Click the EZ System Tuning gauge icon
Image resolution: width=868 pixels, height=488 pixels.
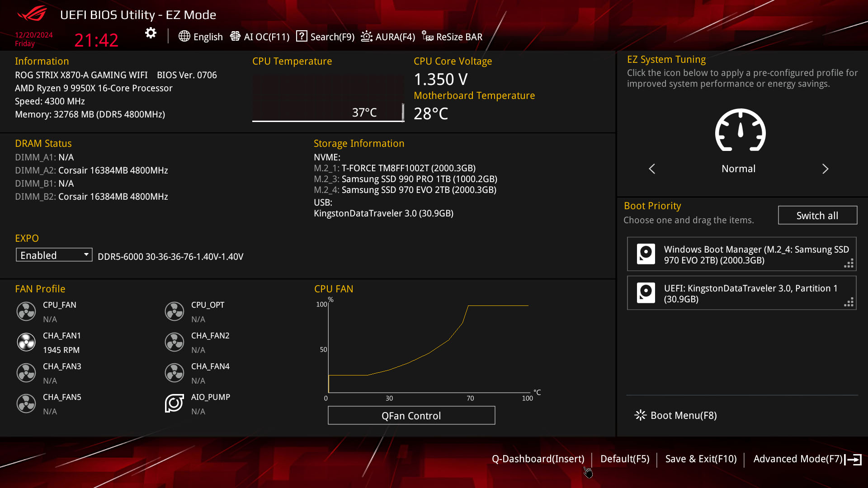click(x=740, y=130)
